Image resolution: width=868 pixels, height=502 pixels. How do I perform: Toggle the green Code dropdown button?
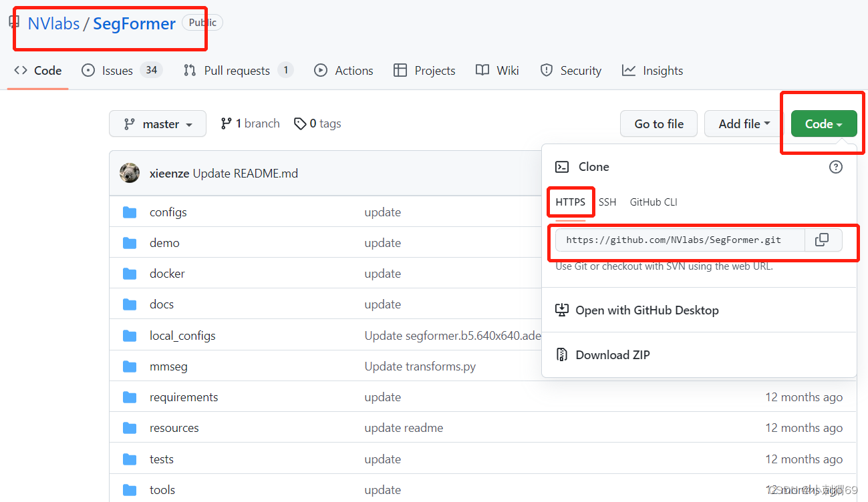pyautogui.click(x=823, y=124)
